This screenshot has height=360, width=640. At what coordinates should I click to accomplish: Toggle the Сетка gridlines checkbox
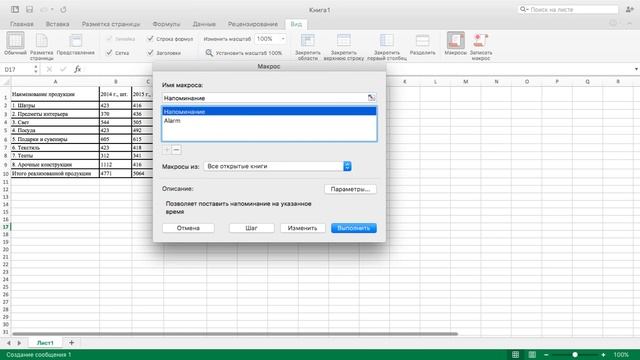[x=109, y=53]
